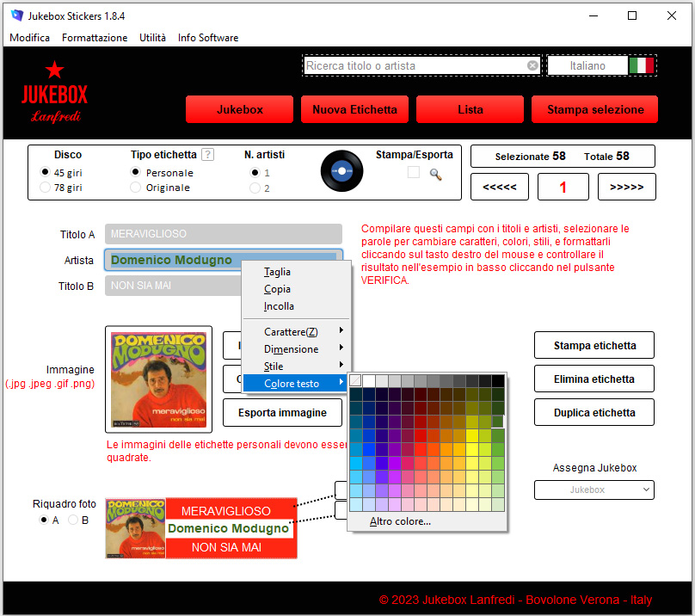
Task: Click the red Jukebox button
Action: point(240,109)
